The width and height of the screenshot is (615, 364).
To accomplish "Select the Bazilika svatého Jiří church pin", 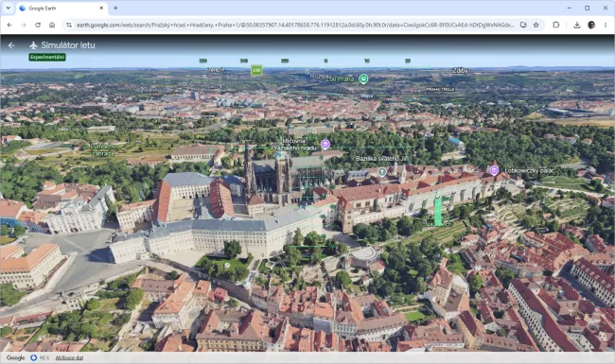I will coord(382,172).
